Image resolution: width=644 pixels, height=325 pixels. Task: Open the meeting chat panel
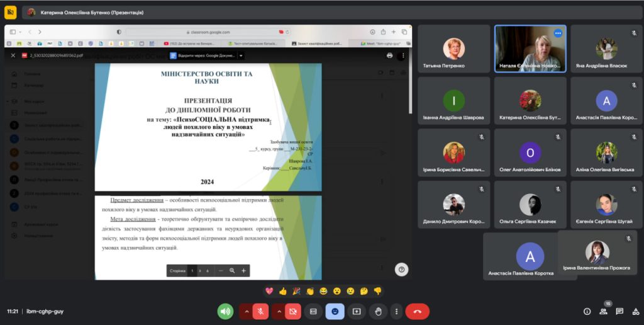[x=619, y=311]
